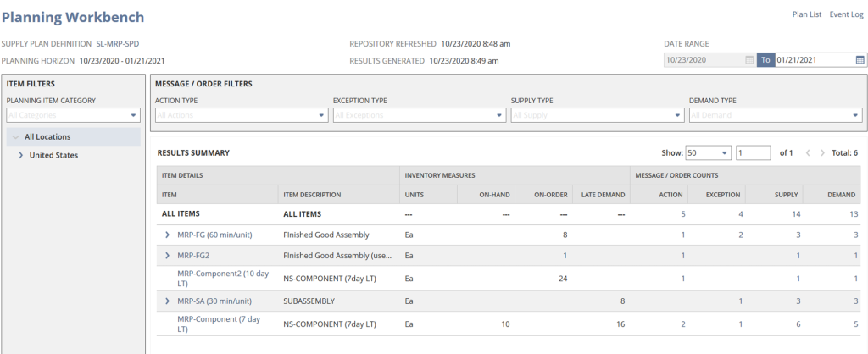Expand the United States location node

coord(20,156)
